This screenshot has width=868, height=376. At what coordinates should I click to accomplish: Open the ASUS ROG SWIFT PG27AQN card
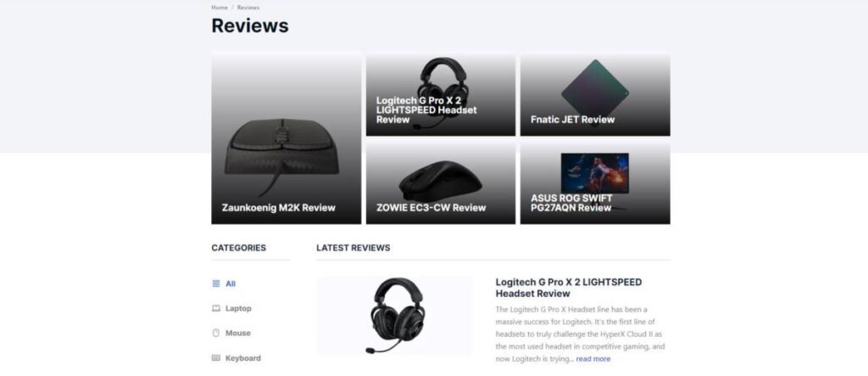[x=595, y=182]
